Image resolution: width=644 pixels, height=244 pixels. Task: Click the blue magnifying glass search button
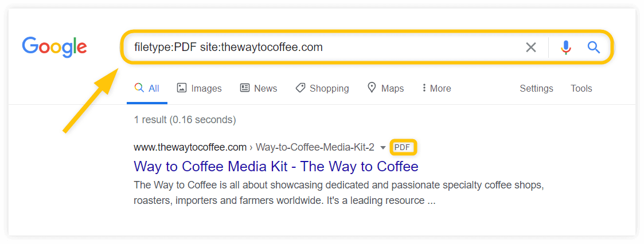coord(594,48)
